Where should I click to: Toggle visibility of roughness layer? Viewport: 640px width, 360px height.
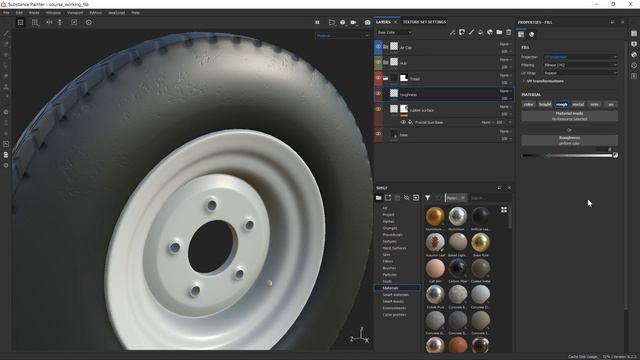[378, 94]
